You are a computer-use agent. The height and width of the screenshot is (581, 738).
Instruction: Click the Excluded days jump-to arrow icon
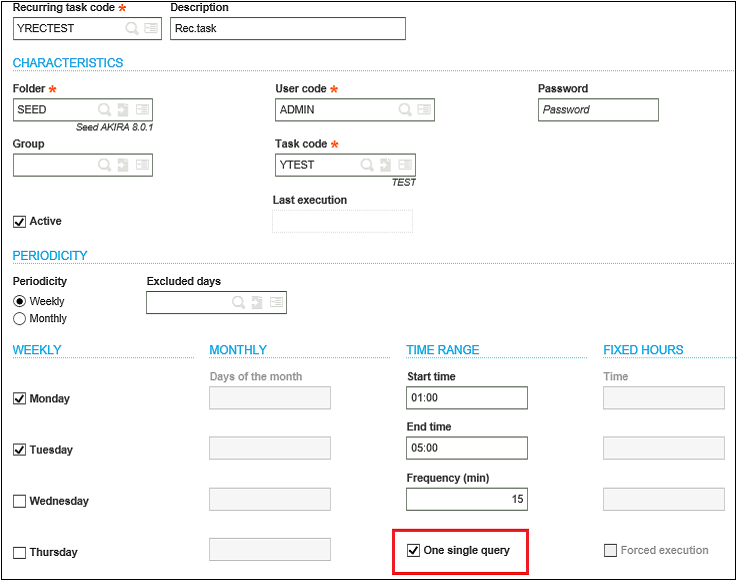pyautogui.click(x=257, y=302)
